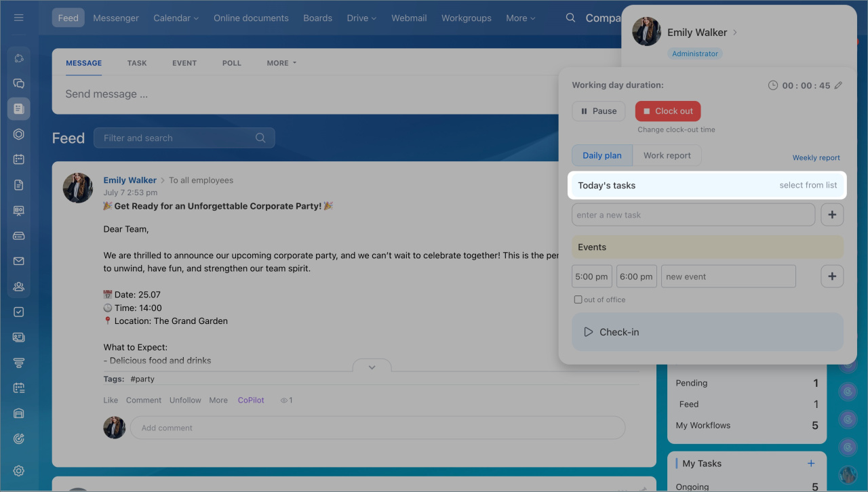Open the Weekly report link
Screen dimensions: 868x492
pos(816,158)
